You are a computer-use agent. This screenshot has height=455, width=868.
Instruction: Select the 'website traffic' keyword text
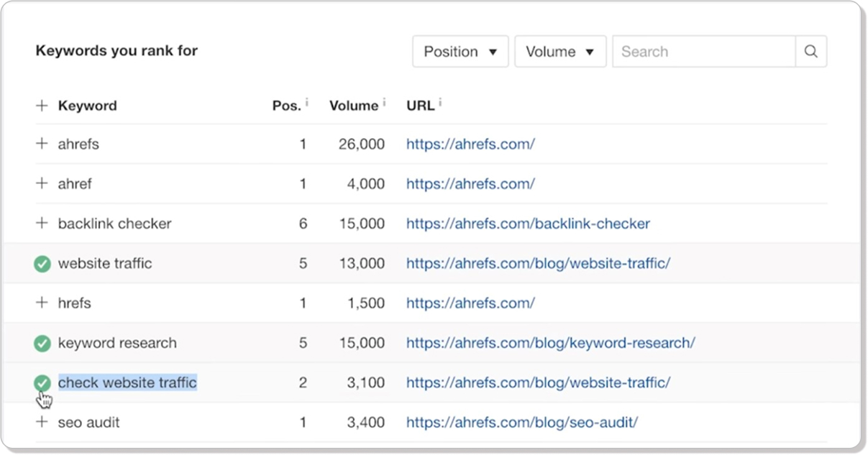105,263
